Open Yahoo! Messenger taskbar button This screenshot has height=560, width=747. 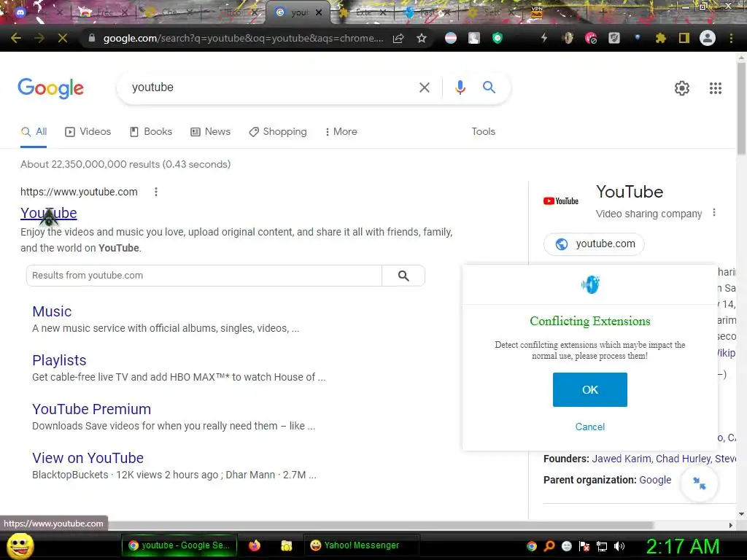point(361,545)
